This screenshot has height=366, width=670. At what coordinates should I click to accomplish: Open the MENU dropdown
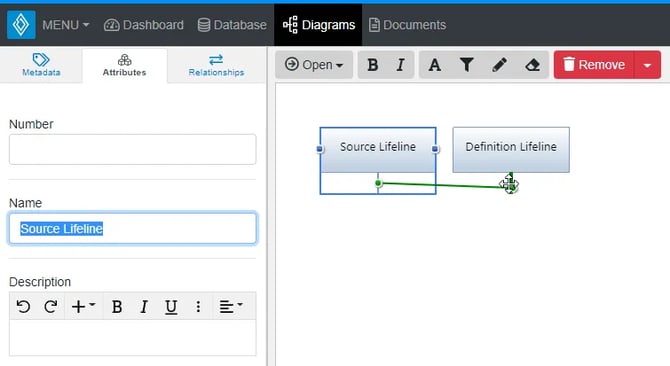click(65, 25)
